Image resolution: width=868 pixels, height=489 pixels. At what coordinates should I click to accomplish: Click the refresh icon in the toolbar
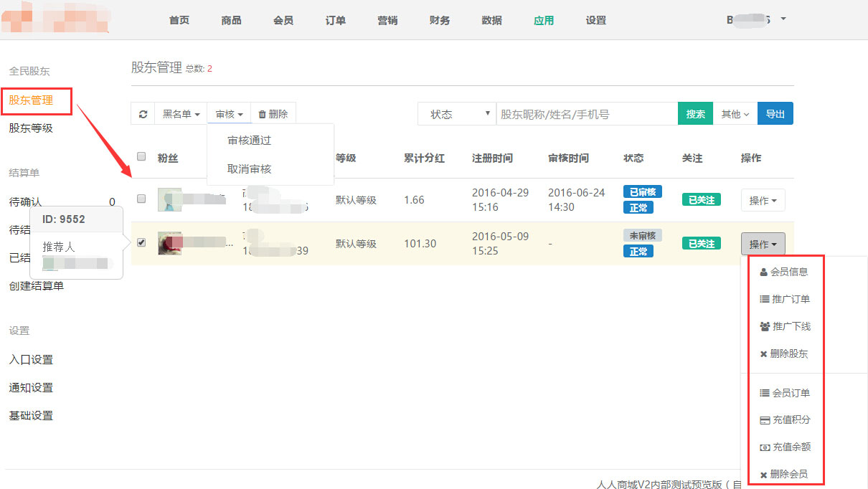point(143,114)
